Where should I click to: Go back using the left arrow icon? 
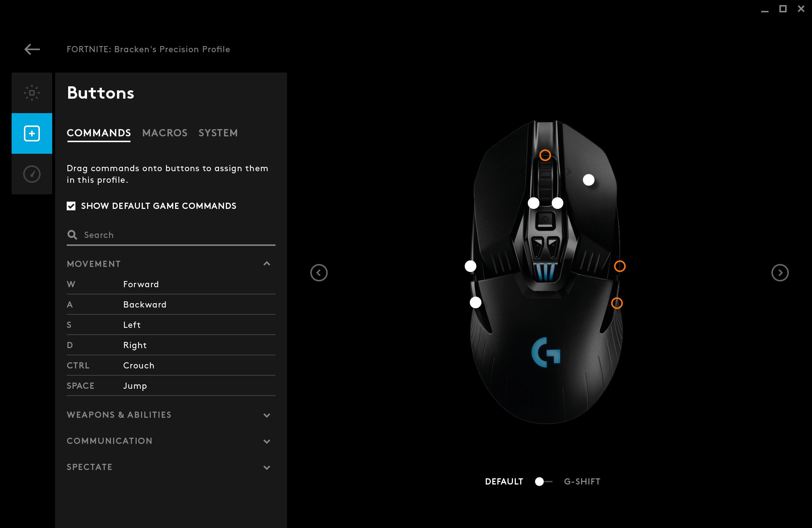tap(32, 49)
